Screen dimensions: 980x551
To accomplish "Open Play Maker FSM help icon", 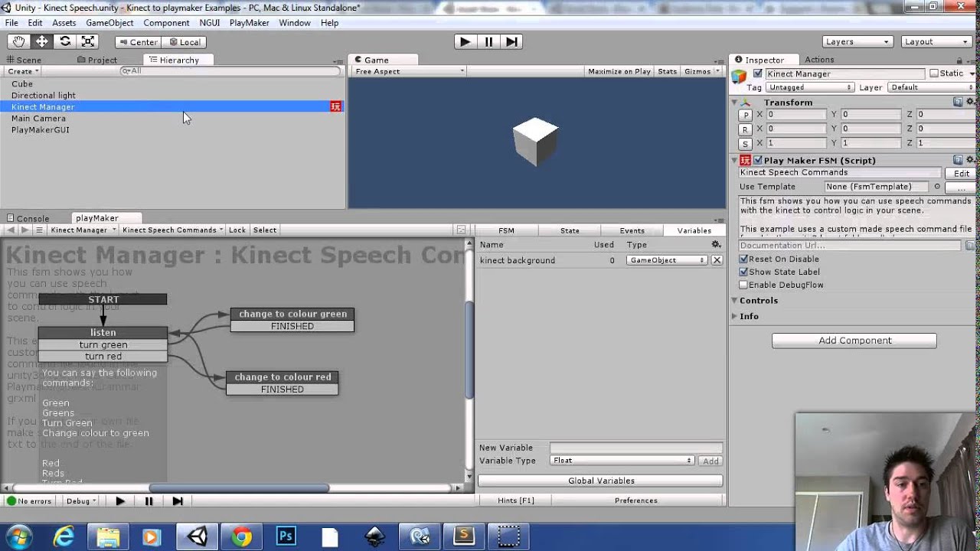I will point(958,160).
